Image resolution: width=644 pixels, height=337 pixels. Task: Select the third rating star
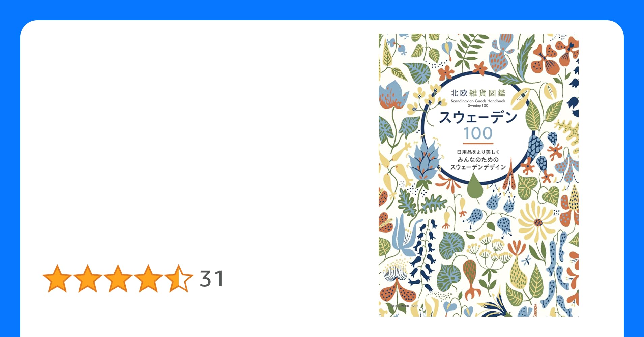point(118,278)
